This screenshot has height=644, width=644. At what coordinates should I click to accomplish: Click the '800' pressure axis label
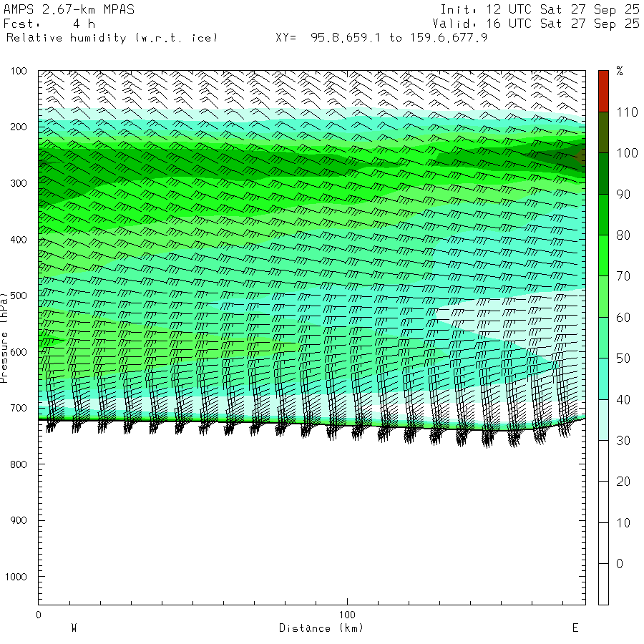coord(19,464)
